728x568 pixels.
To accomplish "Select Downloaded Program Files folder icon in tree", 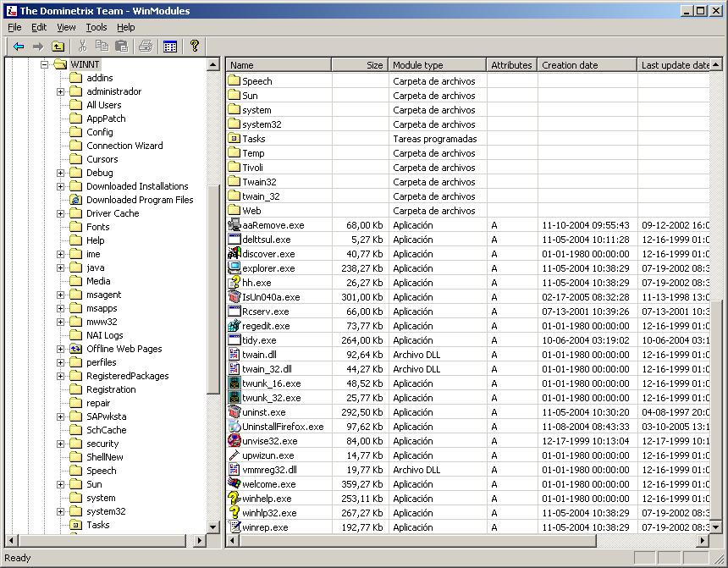I will (x=75, y=200).
